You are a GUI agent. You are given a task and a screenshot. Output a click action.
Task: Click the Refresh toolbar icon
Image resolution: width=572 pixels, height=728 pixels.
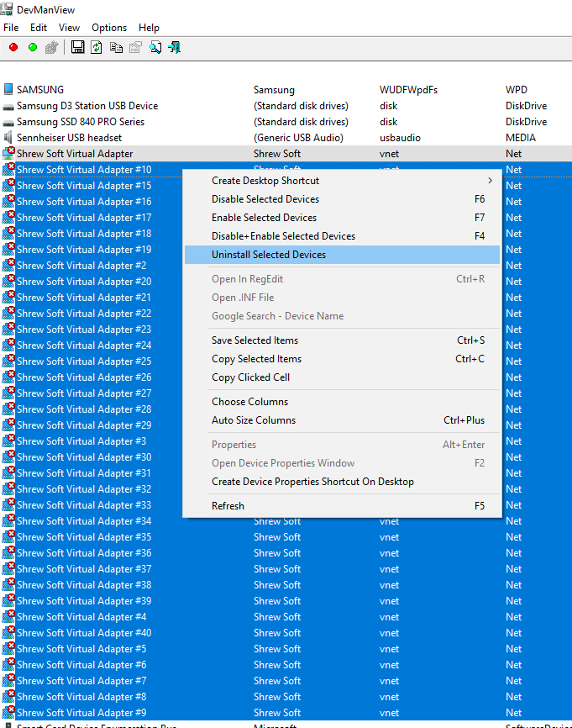[97, 47]
